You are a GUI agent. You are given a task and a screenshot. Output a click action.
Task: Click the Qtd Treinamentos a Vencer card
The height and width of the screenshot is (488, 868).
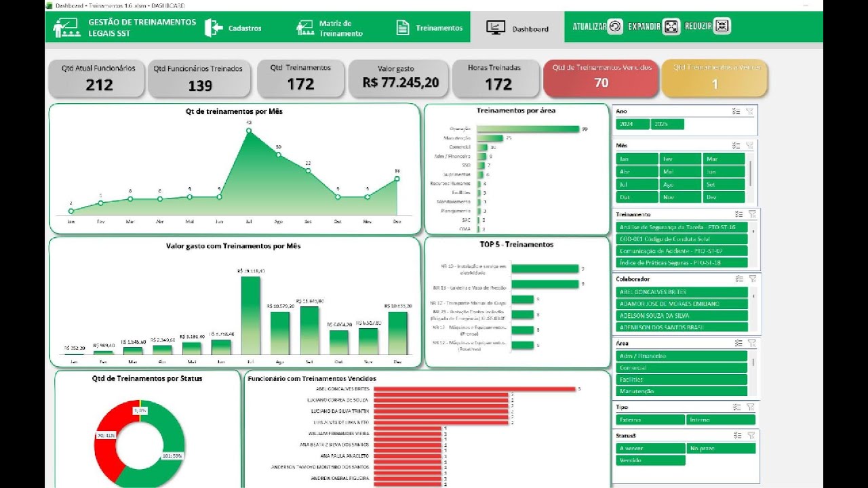pos(715,79)
